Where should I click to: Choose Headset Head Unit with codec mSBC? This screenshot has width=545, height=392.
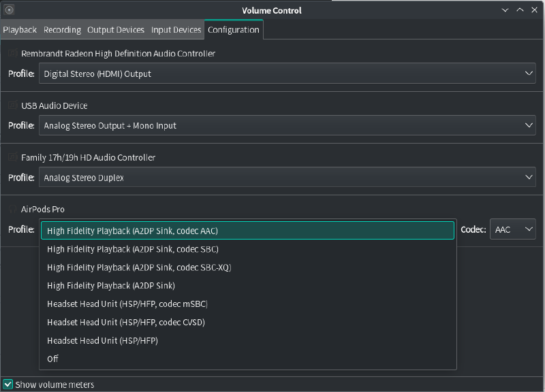[x=127, y=304]
